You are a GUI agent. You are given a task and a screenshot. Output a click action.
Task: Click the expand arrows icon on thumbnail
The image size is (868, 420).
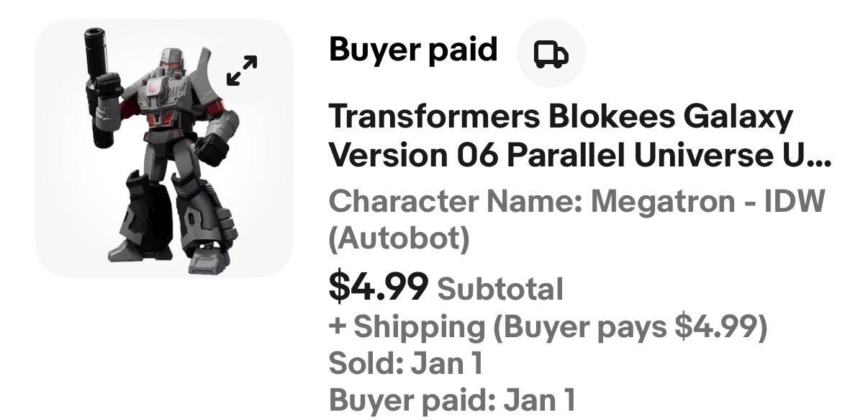coord(242,71)
